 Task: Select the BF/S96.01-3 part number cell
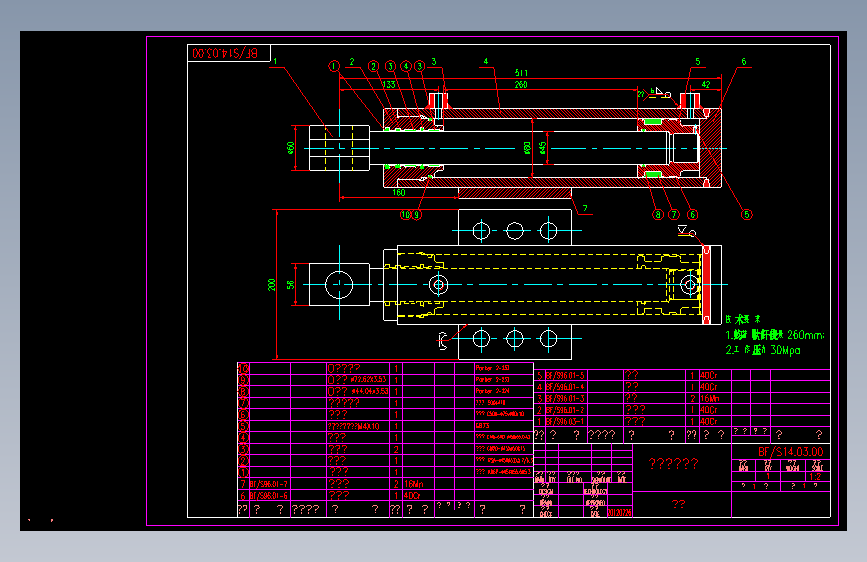tap(565, 398)
